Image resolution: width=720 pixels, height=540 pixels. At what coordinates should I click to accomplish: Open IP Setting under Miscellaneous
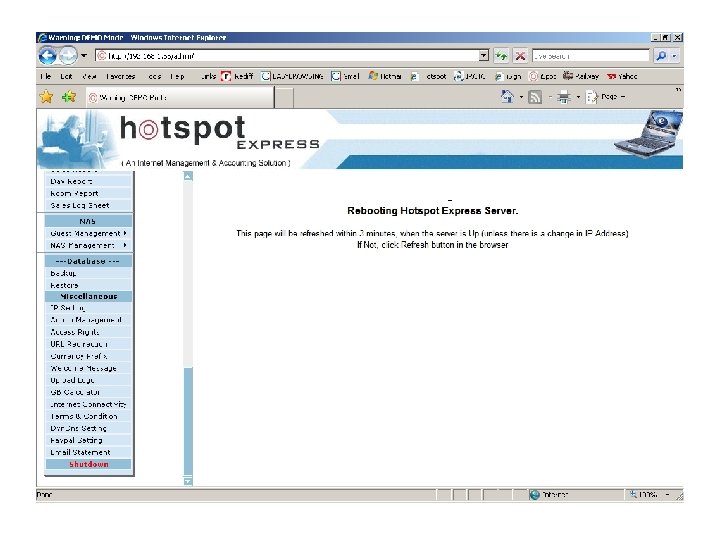click(88, 308)
